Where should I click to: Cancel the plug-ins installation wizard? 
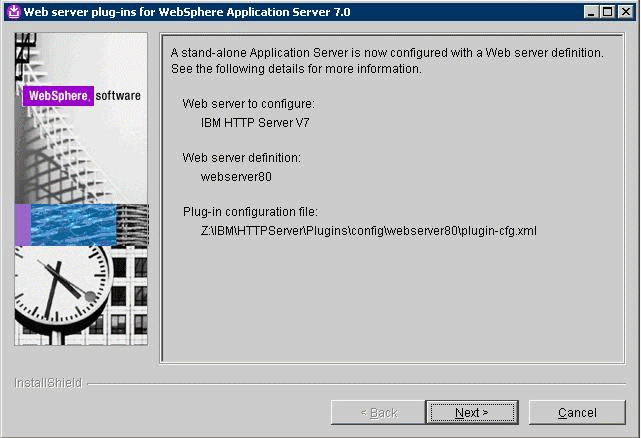577,412
